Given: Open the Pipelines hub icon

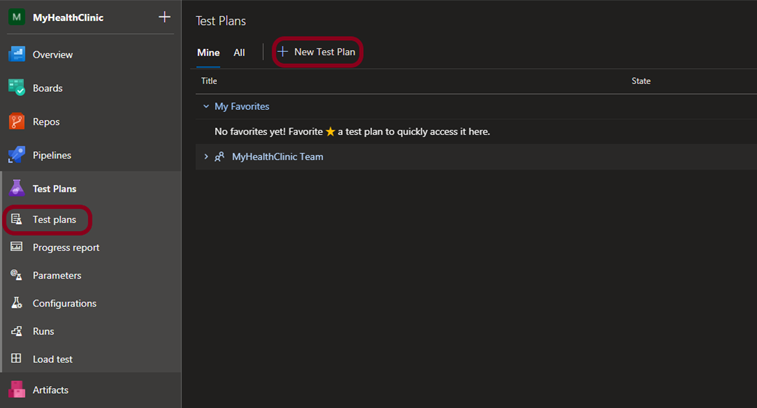Looking at the screenshot, I should click(x=16, y=155).
